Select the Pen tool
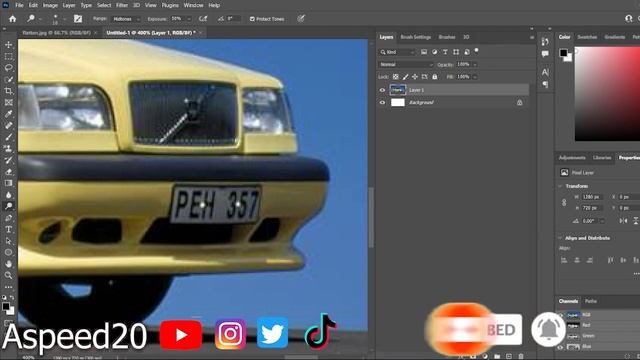Screen dimensions: 640x360 9,218
